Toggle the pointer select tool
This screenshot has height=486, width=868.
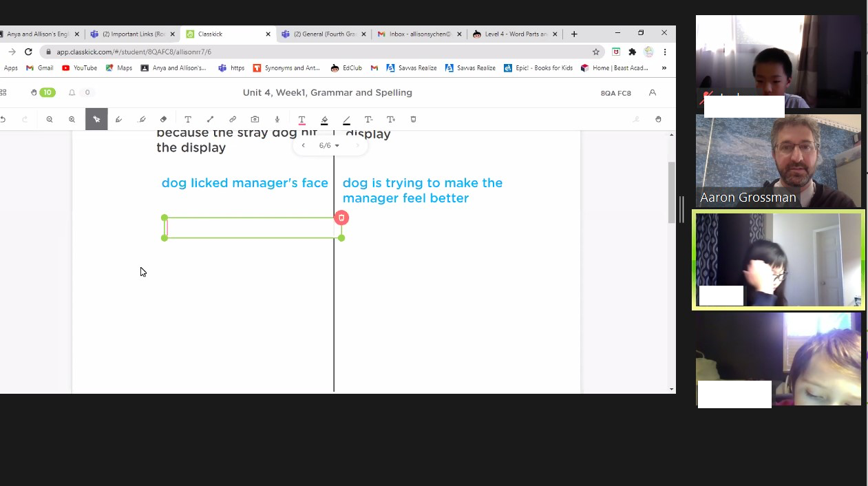[x=96, y=119]
